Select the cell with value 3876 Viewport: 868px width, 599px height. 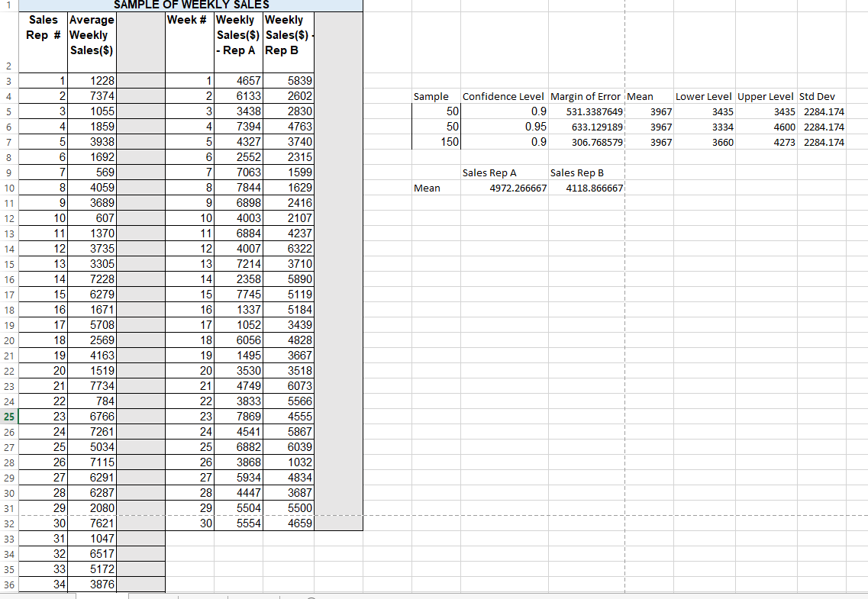92,585
